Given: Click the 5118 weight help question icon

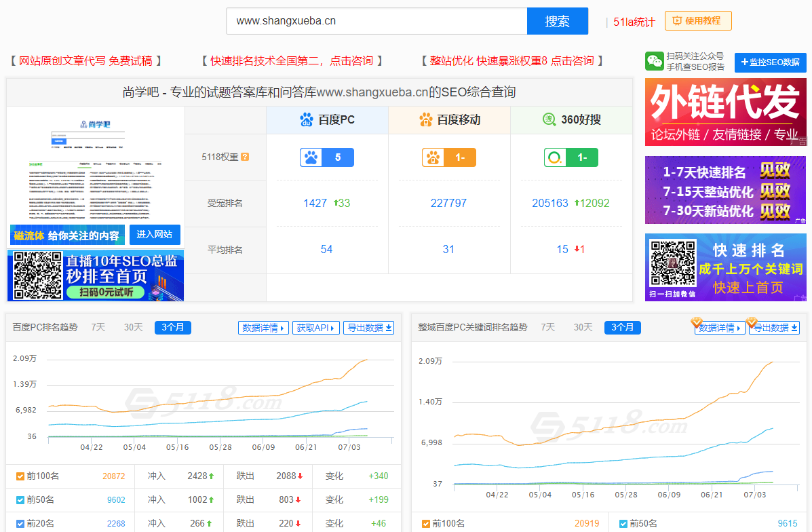Looking at the screenshot, I should point(245,157).
